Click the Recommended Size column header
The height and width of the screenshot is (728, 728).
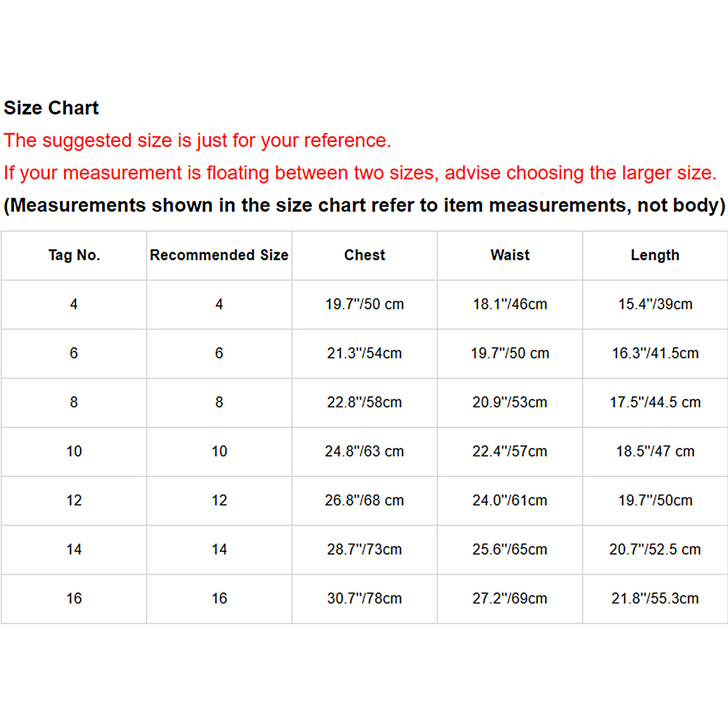click(219, 255)
